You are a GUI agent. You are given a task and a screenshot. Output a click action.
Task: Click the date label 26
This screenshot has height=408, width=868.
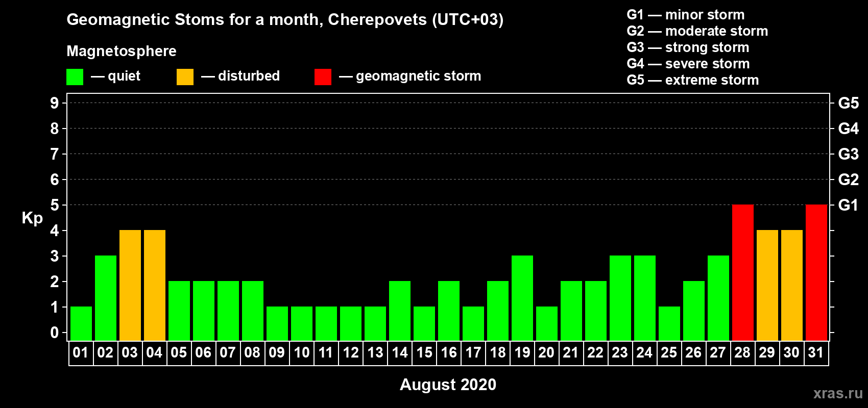click(693, 353)
